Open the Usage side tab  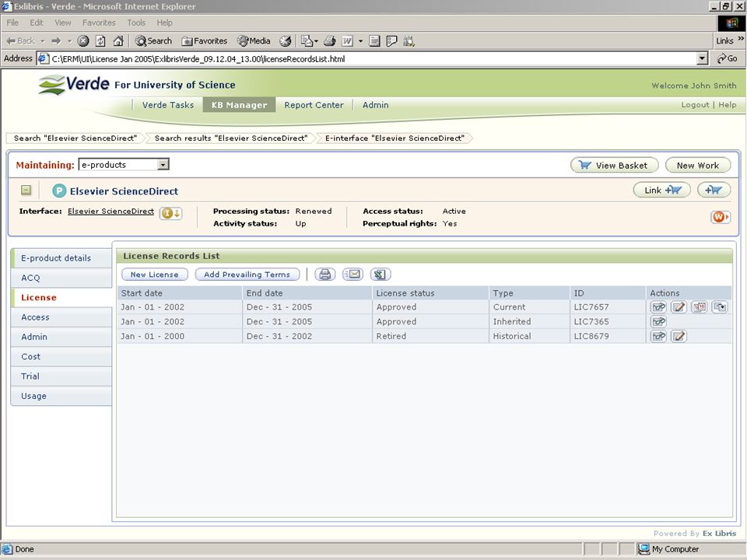(61, 396)
